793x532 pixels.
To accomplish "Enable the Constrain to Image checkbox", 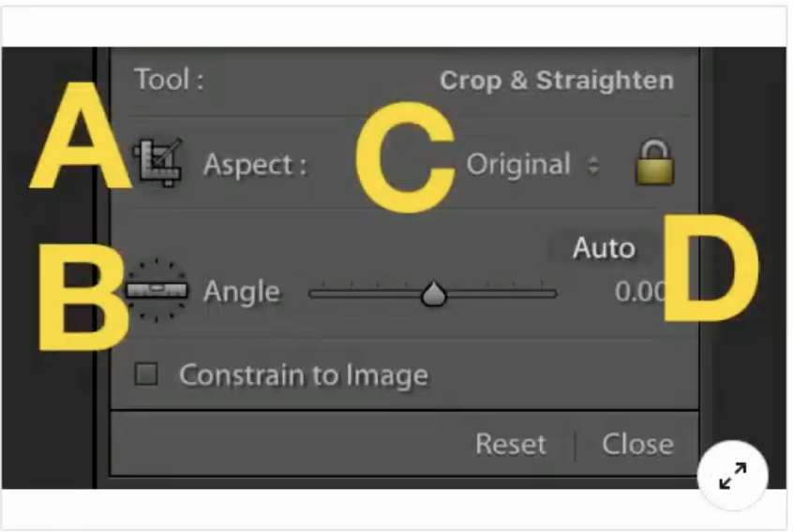I will [x=146, y=376].
